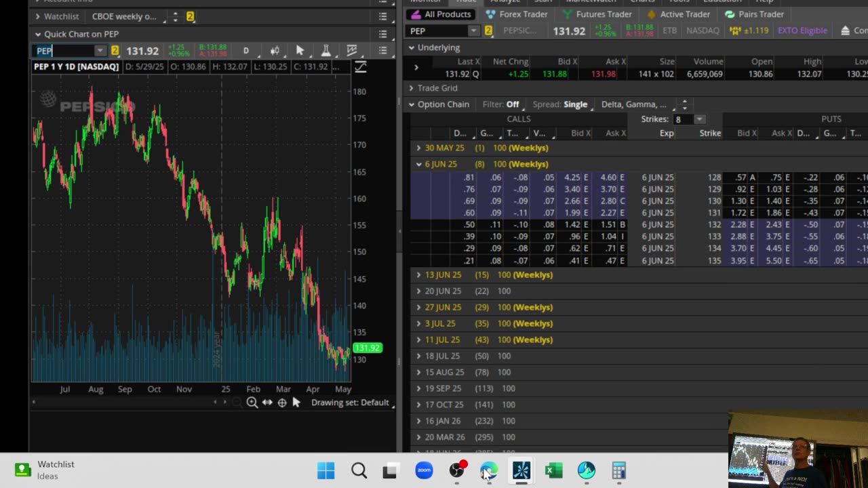This screenshot has height=488, width=868.
Task: Click the cursor arrow icon below the chart
Action: 296,403
